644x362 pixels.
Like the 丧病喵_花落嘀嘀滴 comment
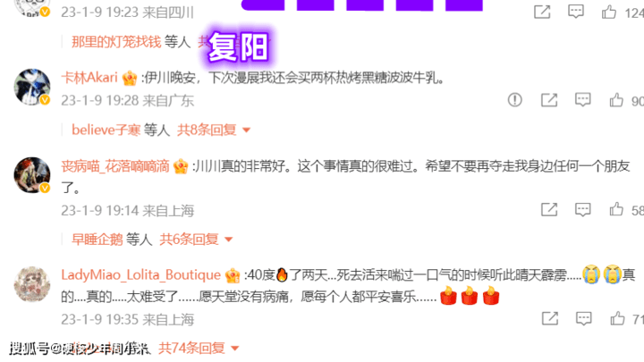pos(616,209)
